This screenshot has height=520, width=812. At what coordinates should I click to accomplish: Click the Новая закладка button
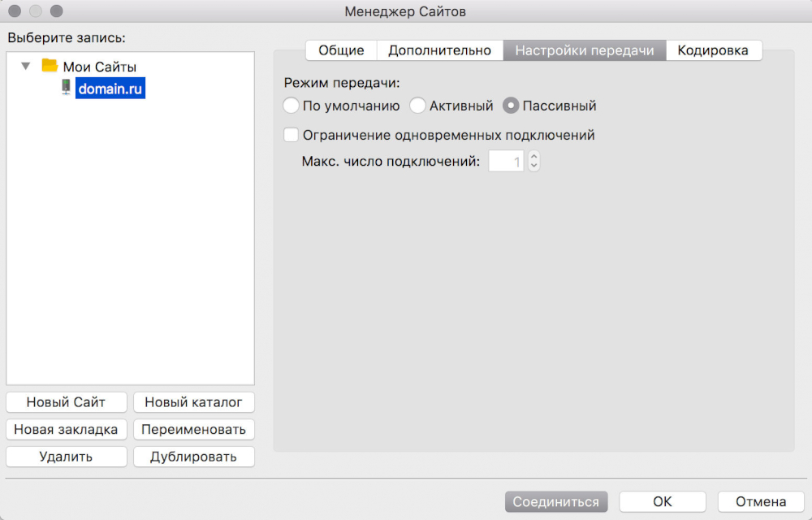point(66,429)
